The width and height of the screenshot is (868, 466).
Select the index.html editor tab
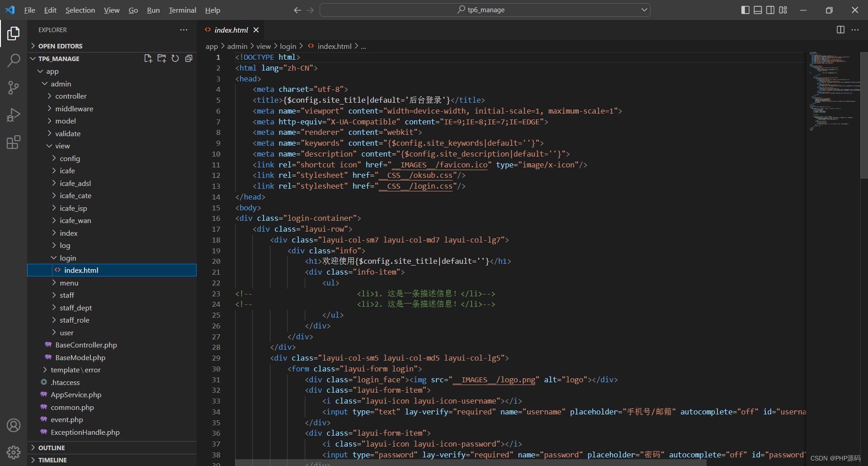(232, 30)
